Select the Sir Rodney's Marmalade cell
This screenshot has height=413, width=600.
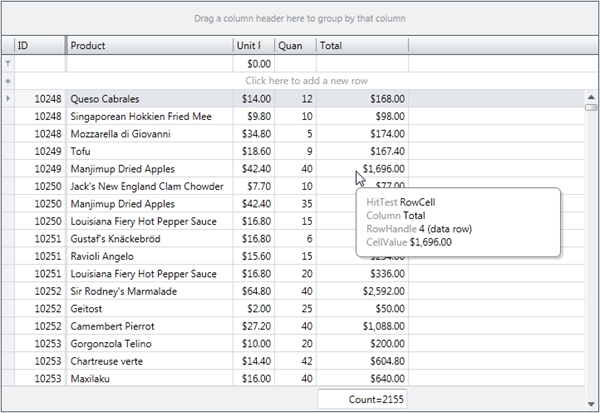tap(150, 291)
